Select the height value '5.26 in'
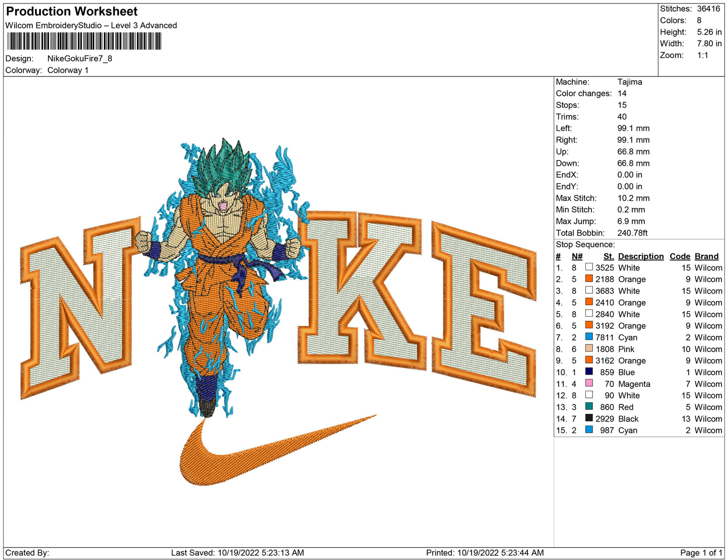Screen dimensions: 728x560 click(x=709, y=32)
